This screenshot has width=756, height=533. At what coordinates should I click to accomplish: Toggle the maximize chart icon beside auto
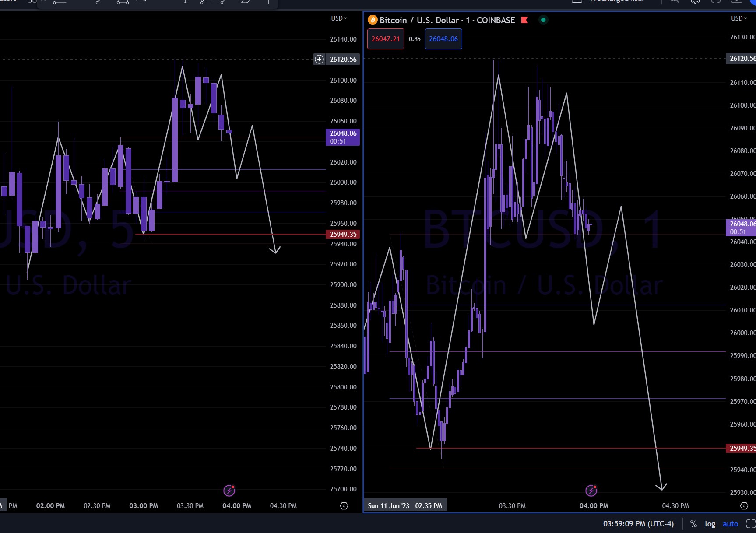[750, 524]
